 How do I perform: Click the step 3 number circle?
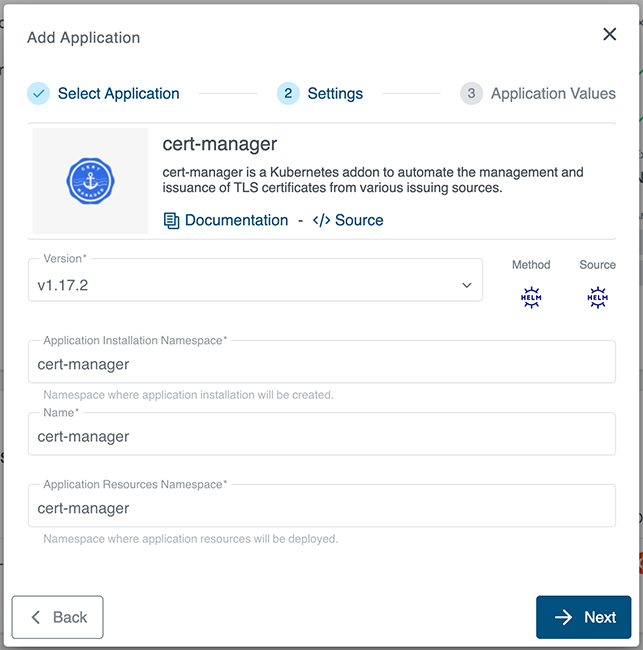click(x=471, y=94)
